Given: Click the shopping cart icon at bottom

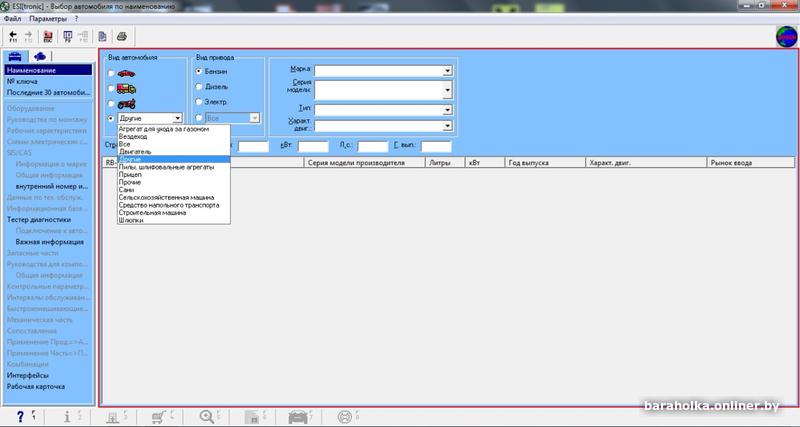Looking at the screenshot, I should (158, 416).
